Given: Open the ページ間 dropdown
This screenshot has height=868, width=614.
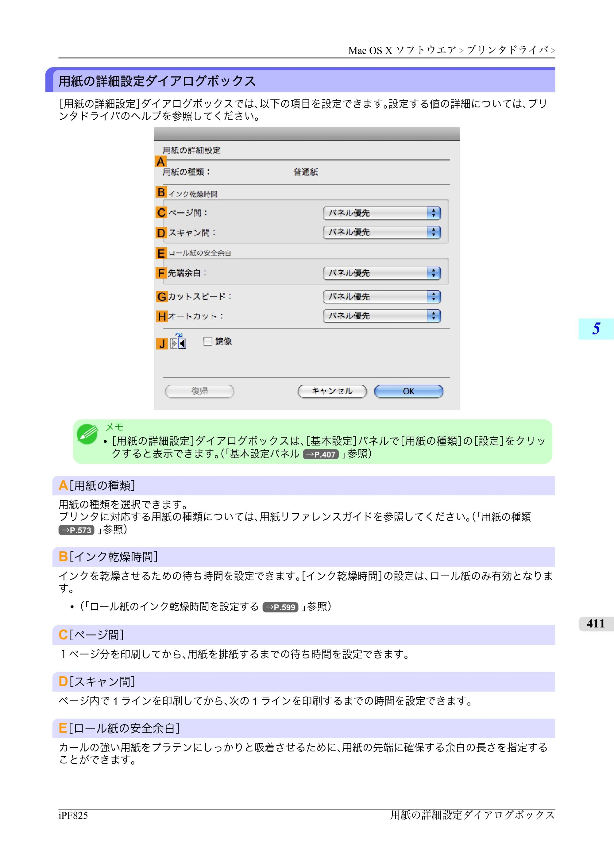Looking at the screenshot, I should tap(382, 213).
